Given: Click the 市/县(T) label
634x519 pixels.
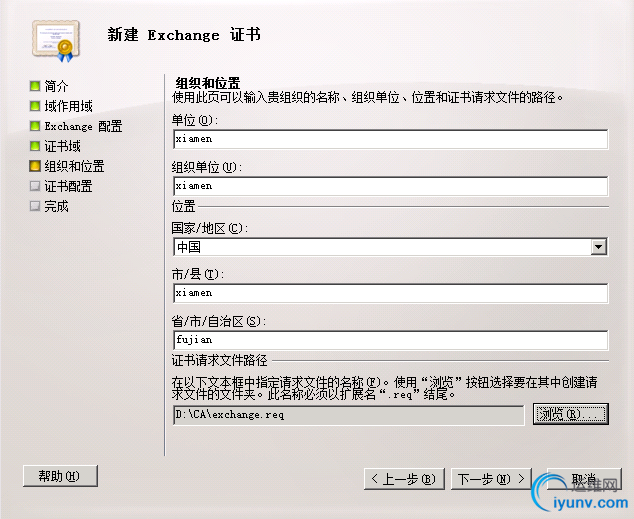Looking at the screenshot, I should [198, 274].
